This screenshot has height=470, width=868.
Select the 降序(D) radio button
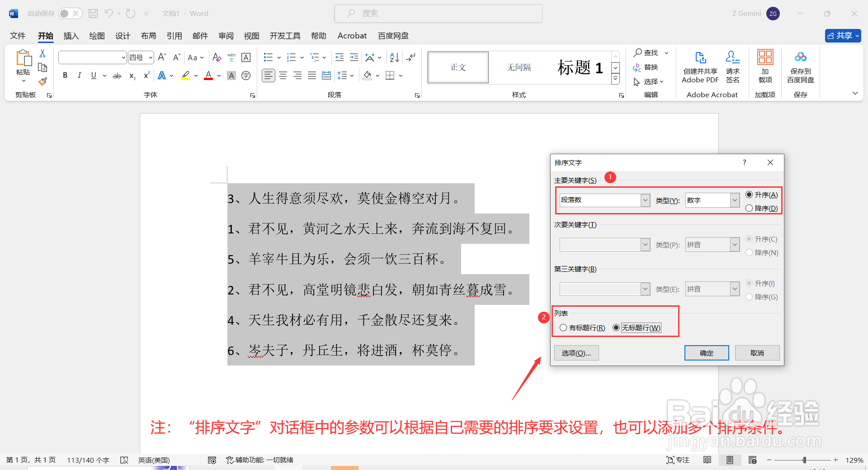749,208
